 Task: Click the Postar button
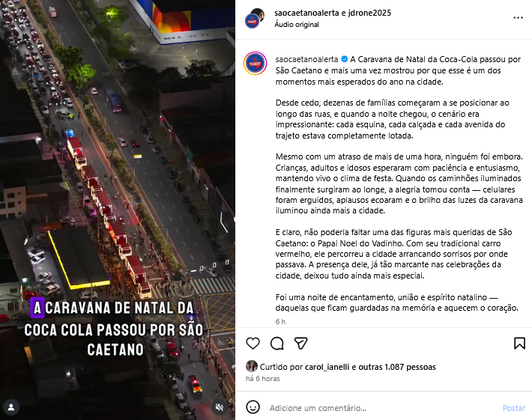coord(514,408)
